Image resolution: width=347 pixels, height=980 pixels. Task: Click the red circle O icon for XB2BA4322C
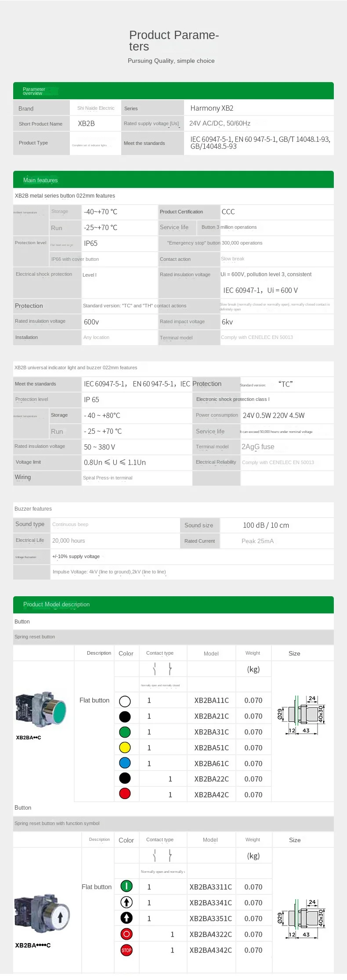127,934
